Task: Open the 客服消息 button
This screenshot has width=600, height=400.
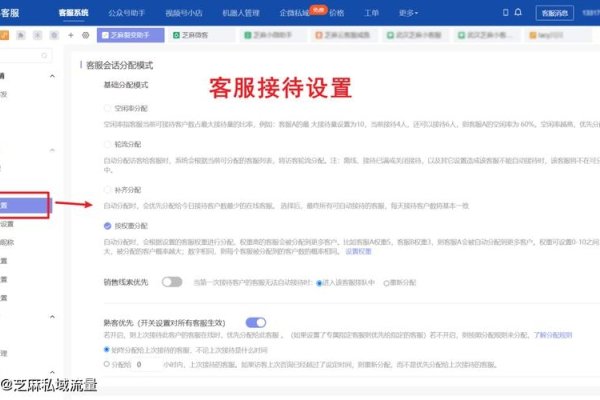Action: tap(554, 13)
